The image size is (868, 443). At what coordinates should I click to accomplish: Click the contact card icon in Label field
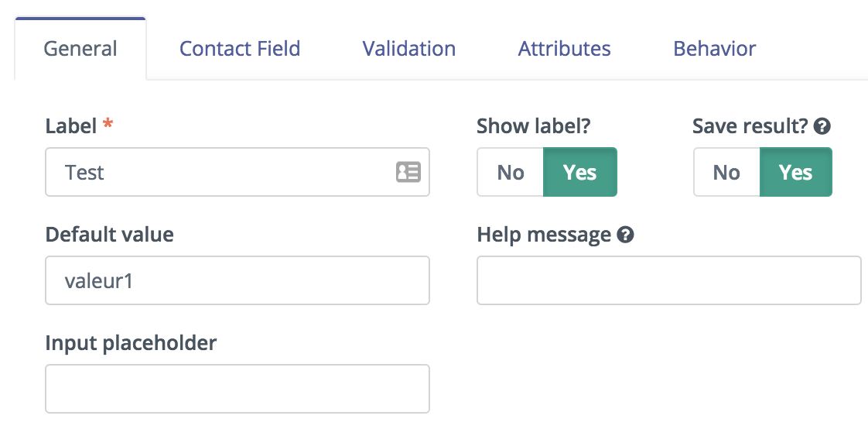[408, 172]
